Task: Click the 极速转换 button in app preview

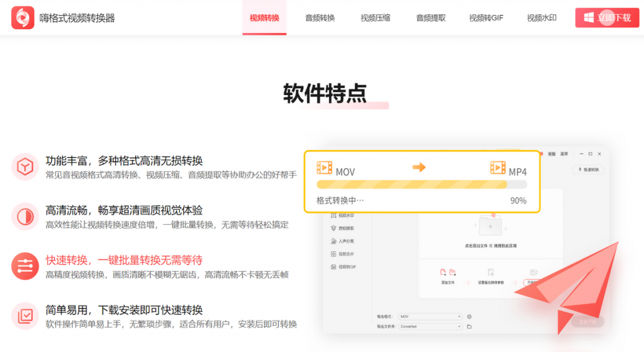Action: click(x=589, y=169)
